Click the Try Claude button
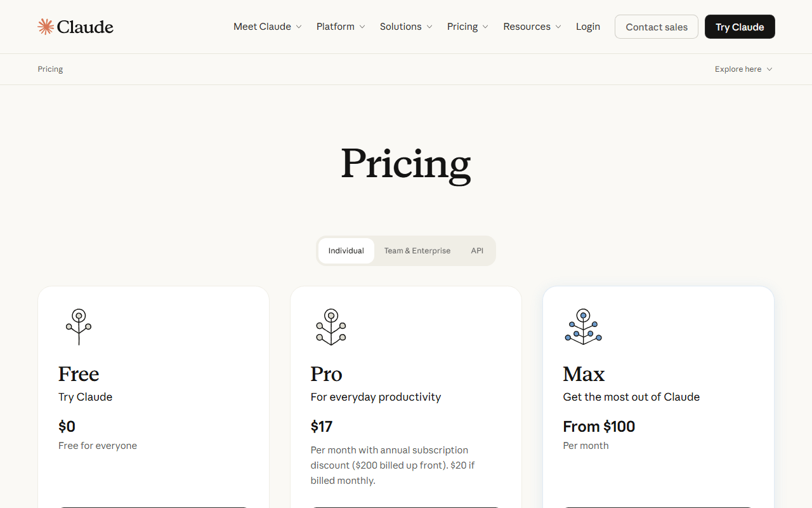This screenshot has height=508, width=812. [740, 27]
